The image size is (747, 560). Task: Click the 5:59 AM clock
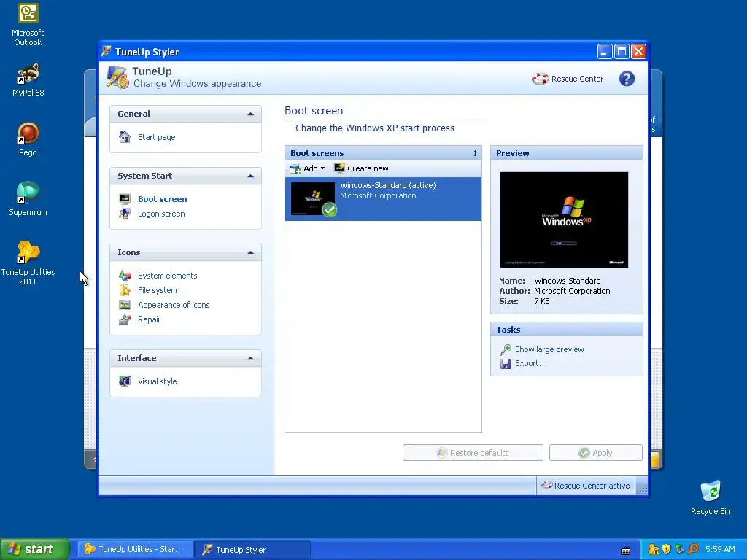[720, 550]
